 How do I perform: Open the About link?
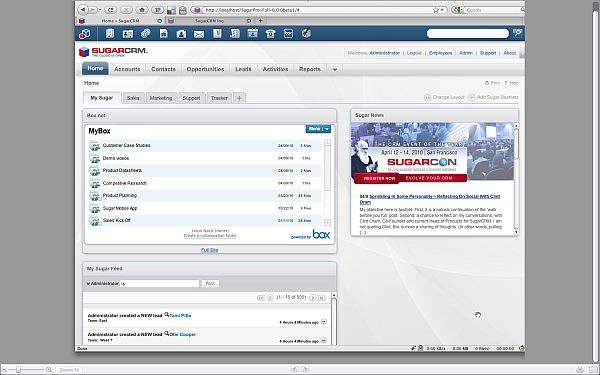[510, 53]
